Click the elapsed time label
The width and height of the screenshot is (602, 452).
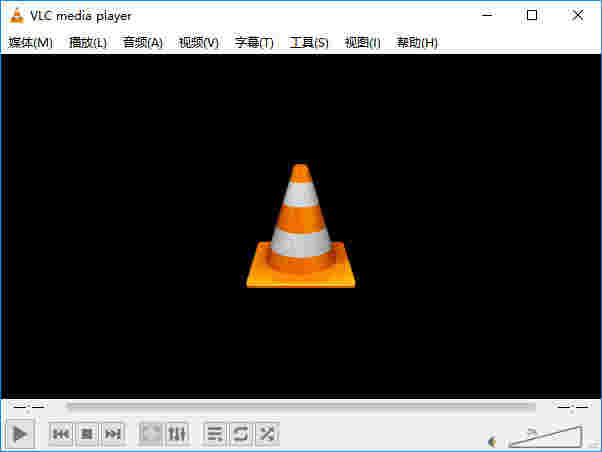coord(29,406)
